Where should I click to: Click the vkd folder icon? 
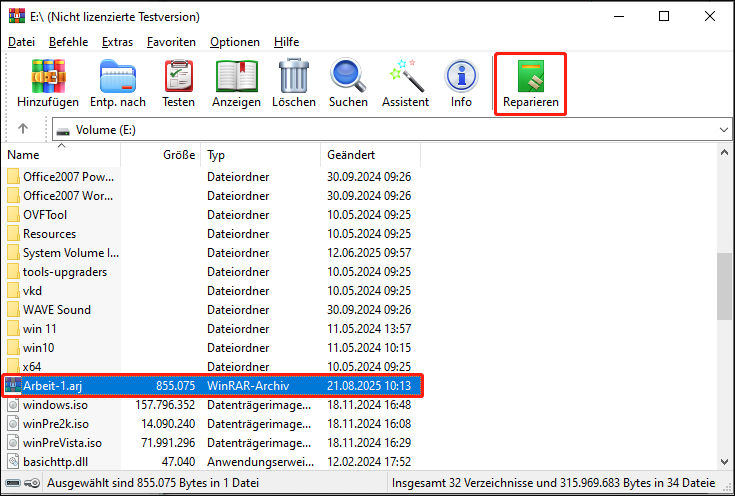coord(14,291)
